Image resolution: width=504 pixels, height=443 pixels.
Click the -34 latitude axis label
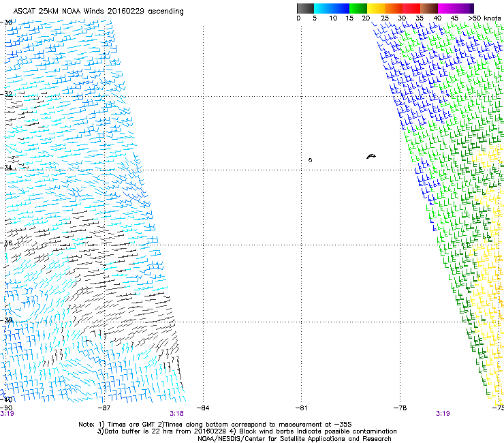(6, 168)
